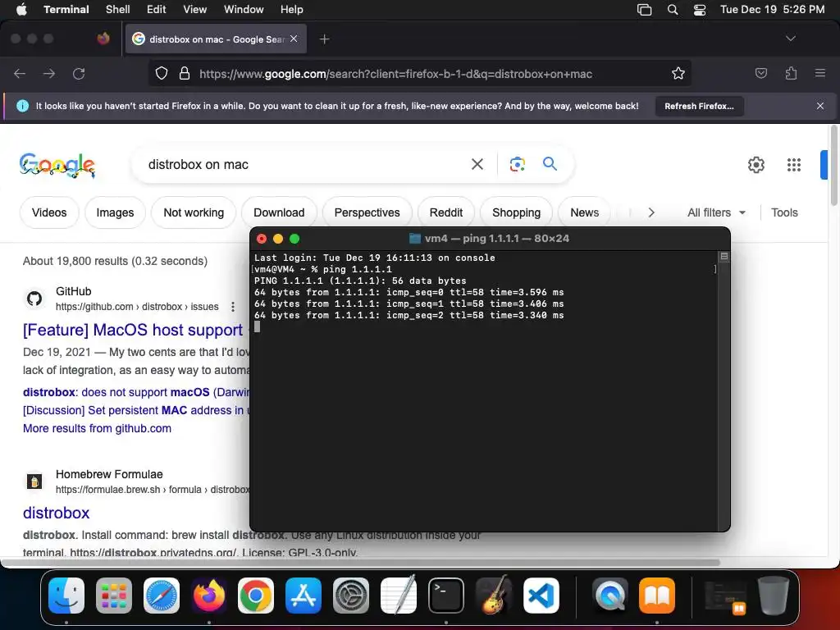Open the MacOS host support result link
840x630 pixels.
[x=133, y=330]
